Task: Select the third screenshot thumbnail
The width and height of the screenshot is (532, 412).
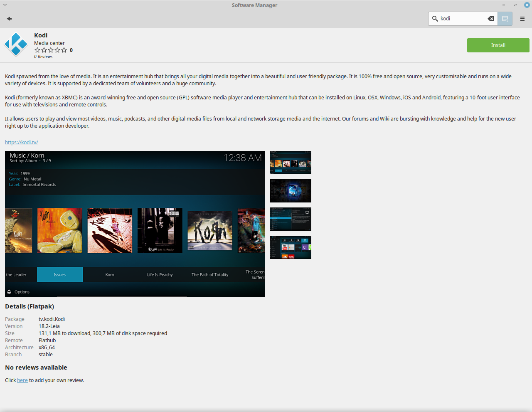Action: click(x=291, y=219)
